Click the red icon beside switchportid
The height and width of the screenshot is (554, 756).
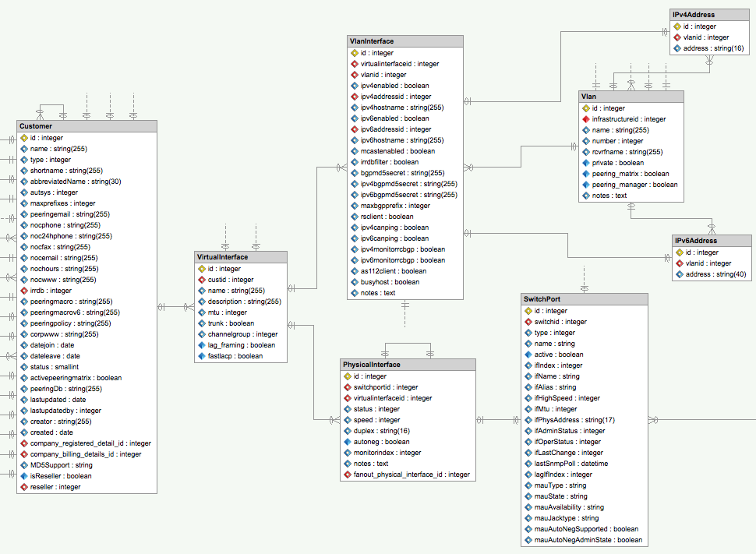click(348, 388)
